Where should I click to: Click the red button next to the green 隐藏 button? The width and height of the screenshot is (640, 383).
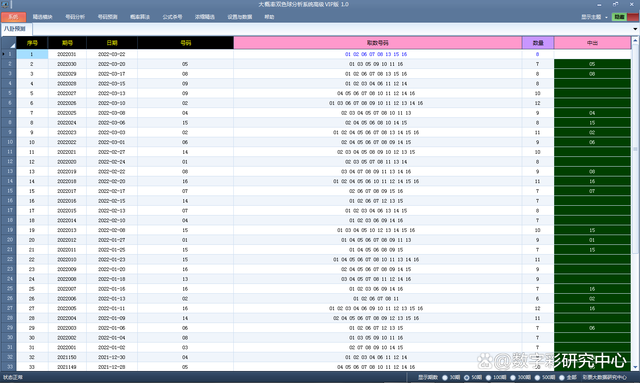tap(633, 17)
